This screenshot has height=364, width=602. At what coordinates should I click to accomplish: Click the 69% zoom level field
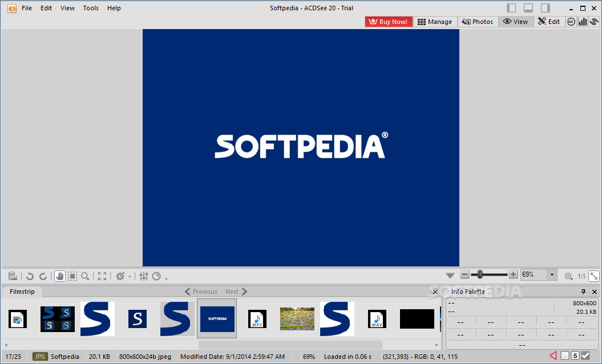point(534,274)
